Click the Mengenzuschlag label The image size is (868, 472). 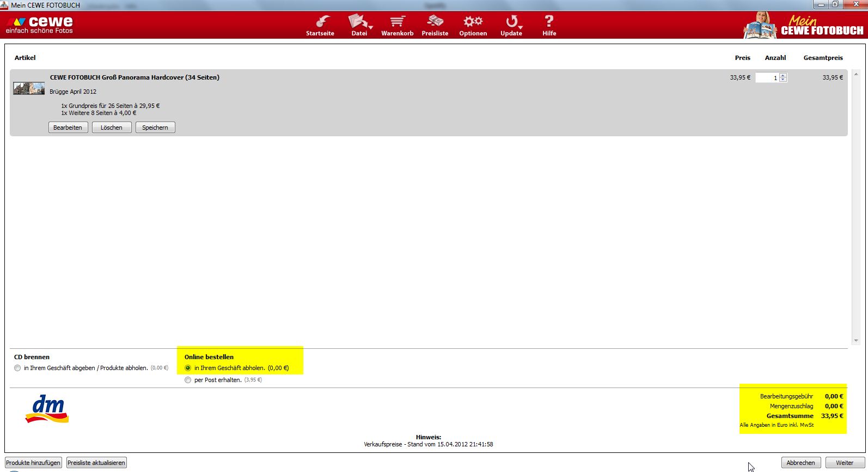(x=792, y=406)
